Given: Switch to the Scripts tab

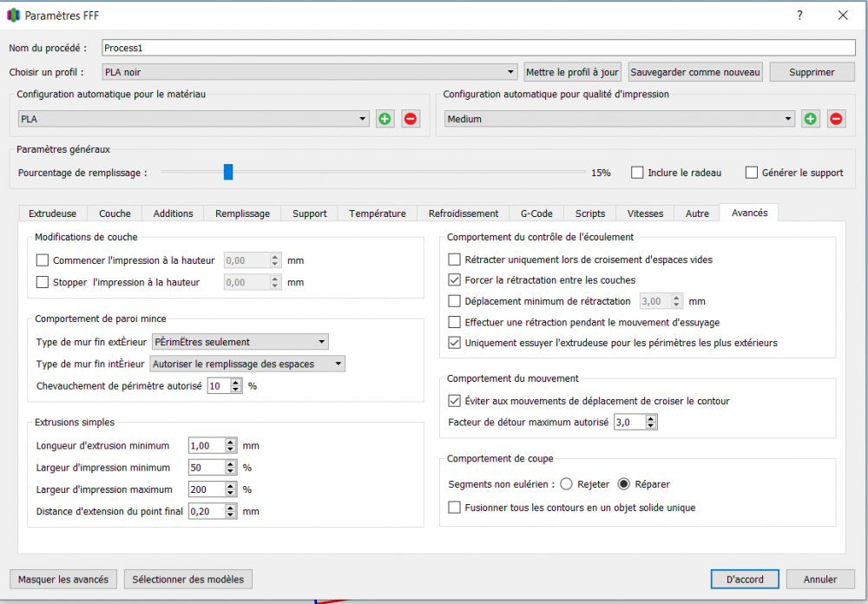Looking at the screenshot, I should 590,213.
